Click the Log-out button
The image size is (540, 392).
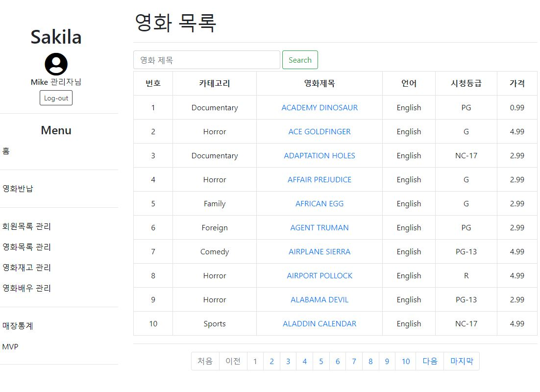point(56,98)
